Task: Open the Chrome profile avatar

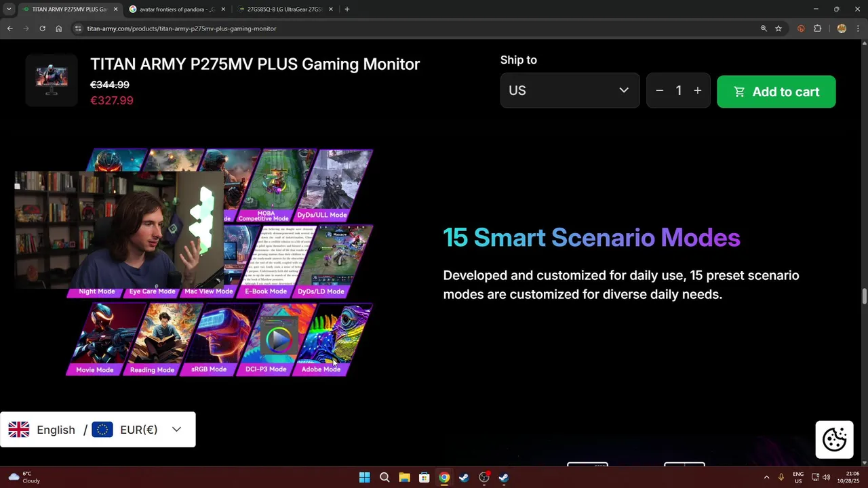Action: 842,28
